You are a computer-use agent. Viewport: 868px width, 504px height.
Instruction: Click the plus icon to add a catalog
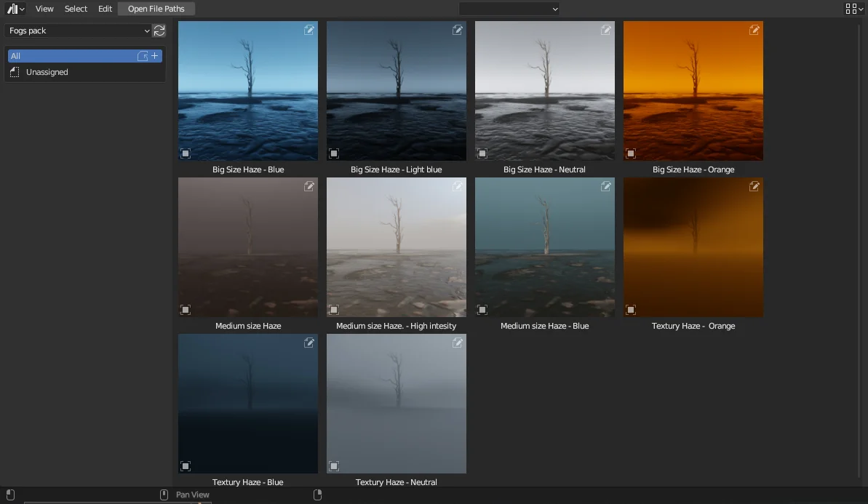click(154, 55)
